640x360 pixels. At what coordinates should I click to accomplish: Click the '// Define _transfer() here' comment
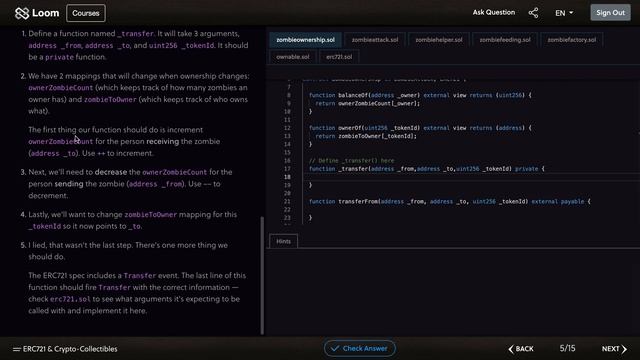click(x=351, y=160)
